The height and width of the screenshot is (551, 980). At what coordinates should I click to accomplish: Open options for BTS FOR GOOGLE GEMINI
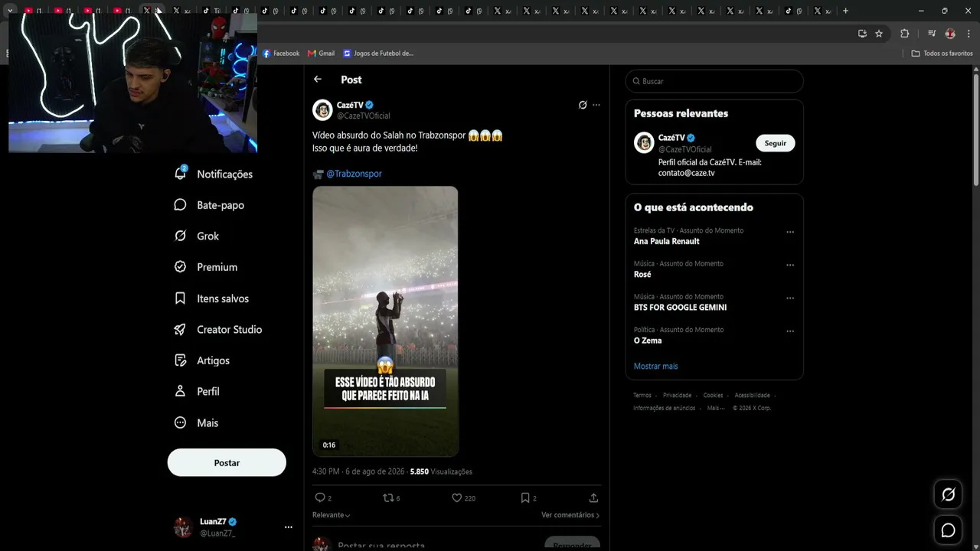[790, 298]
